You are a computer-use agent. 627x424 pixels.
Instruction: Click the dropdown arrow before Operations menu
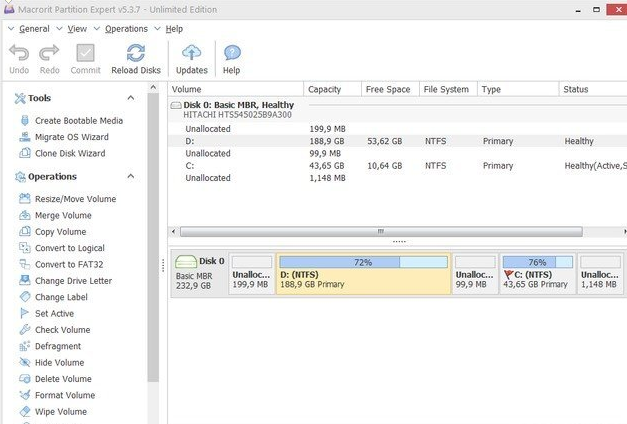tap(97, 28)
